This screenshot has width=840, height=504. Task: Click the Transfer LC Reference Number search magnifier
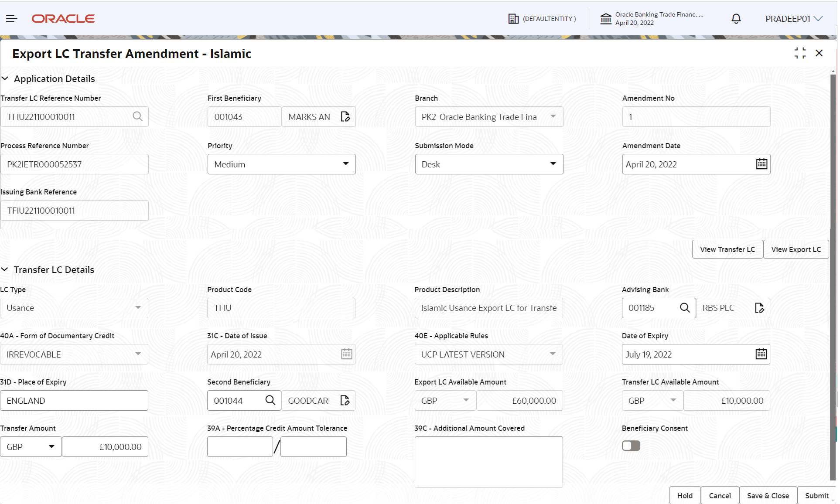coord(138,116)
